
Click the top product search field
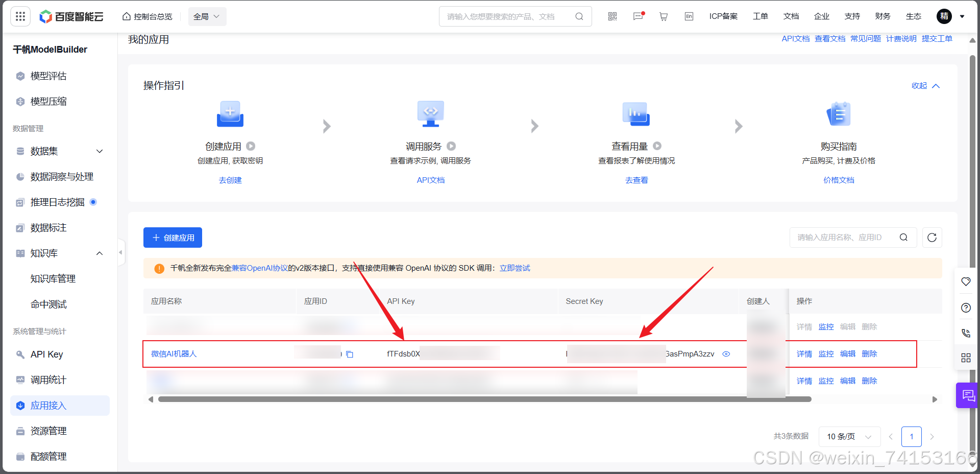pyautogui.click(x=515, y=16)
